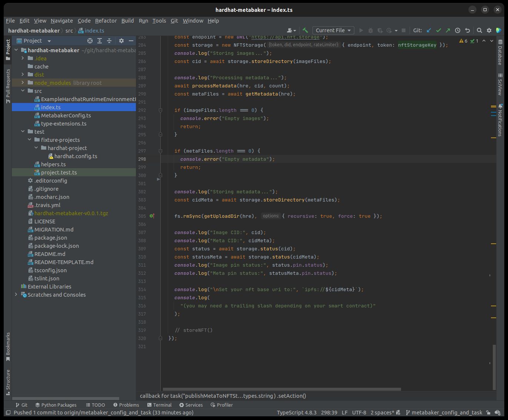Click the Git Update Project arrow icon
The height and width of the screenshot is (420, 508).
click(429, 30)
